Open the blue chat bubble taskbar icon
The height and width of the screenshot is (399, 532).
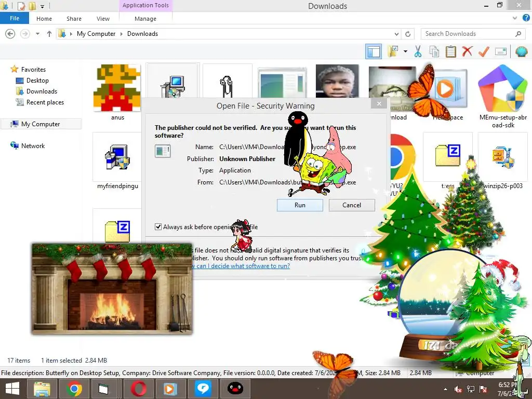(203, 389)
